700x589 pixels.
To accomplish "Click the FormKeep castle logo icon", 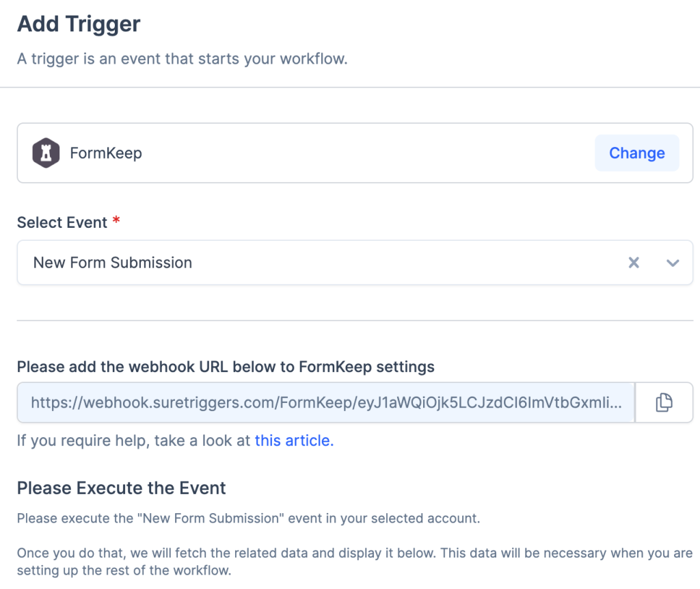I will (46, 153).
